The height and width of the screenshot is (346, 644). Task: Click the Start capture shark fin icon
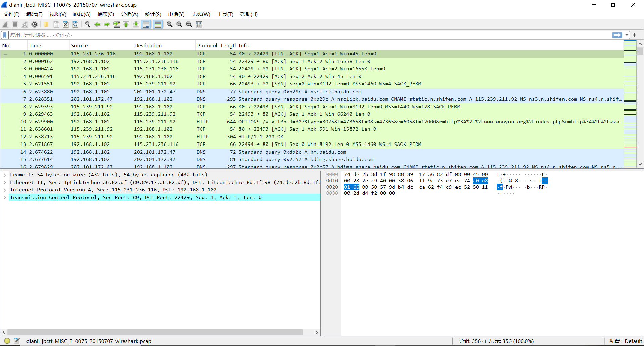pos(5,24)
